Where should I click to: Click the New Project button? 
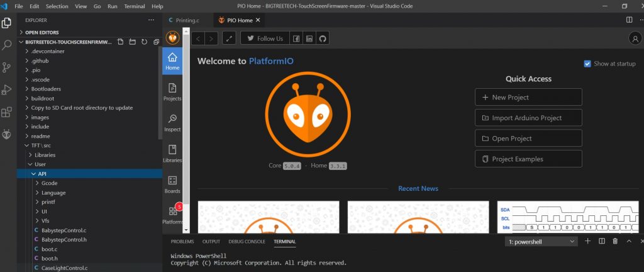(x=528, y=98)
